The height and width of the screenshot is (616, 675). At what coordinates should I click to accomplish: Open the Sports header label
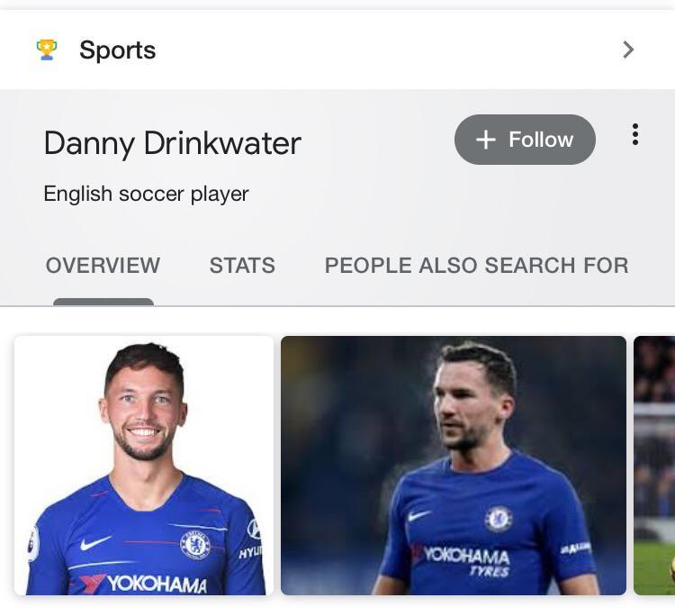coord(117,50)
